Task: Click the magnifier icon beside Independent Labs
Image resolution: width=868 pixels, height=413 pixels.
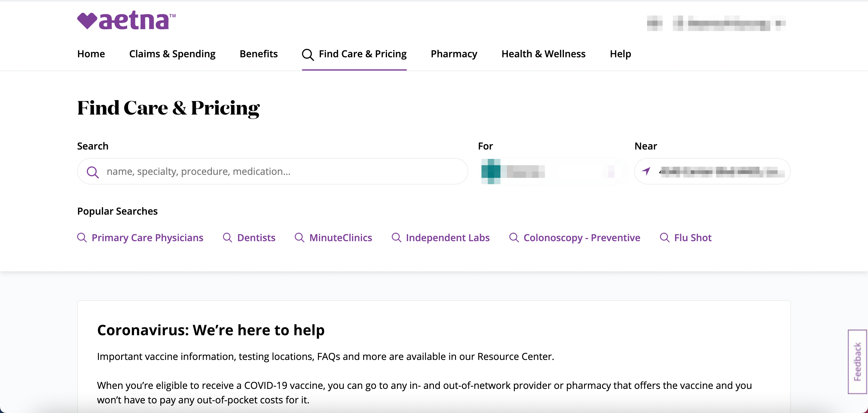Action: coord(396,238)
